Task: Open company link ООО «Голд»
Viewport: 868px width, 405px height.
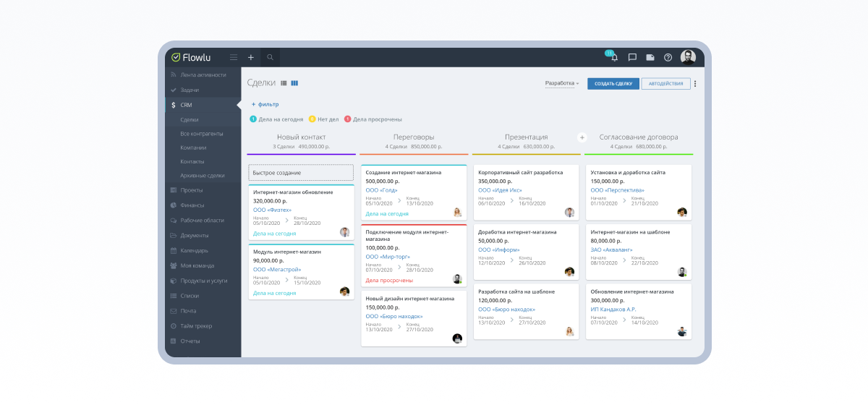Action: 381,189
